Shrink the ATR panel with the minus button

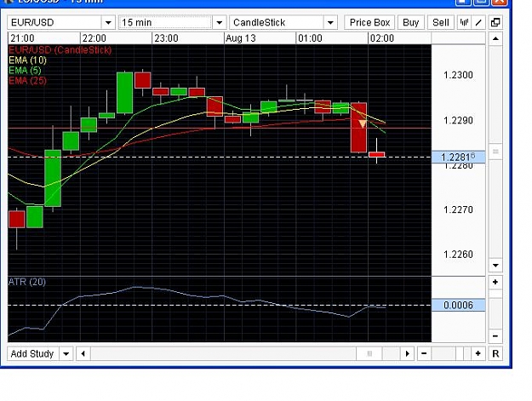tap(495, 335)
